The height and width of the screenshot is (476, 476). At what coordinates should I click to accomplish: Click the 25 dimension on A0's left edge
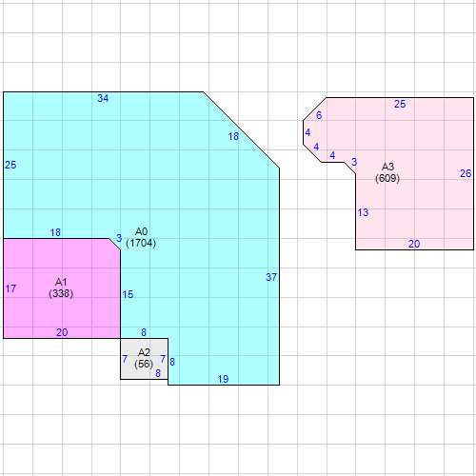[x=10, y=165]
